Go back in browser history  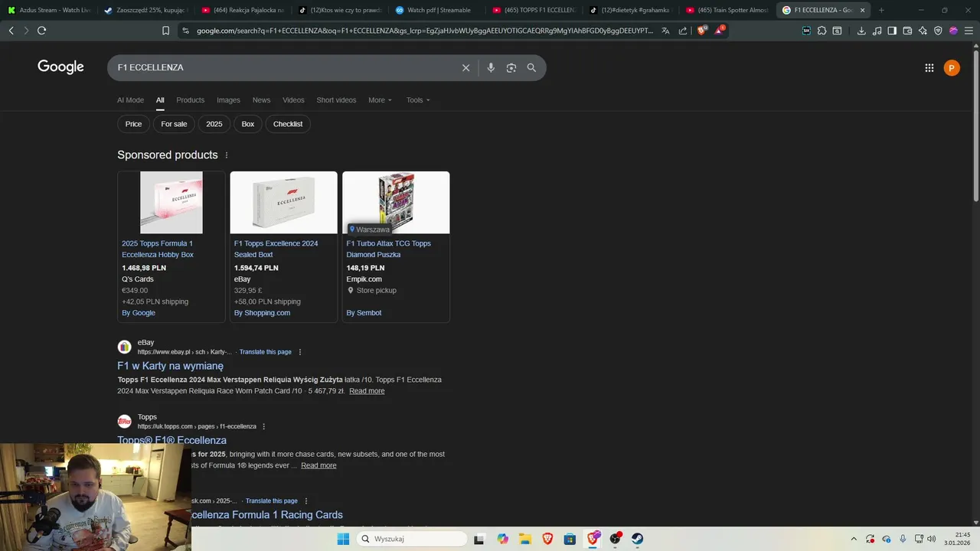[x=11, y=31]
